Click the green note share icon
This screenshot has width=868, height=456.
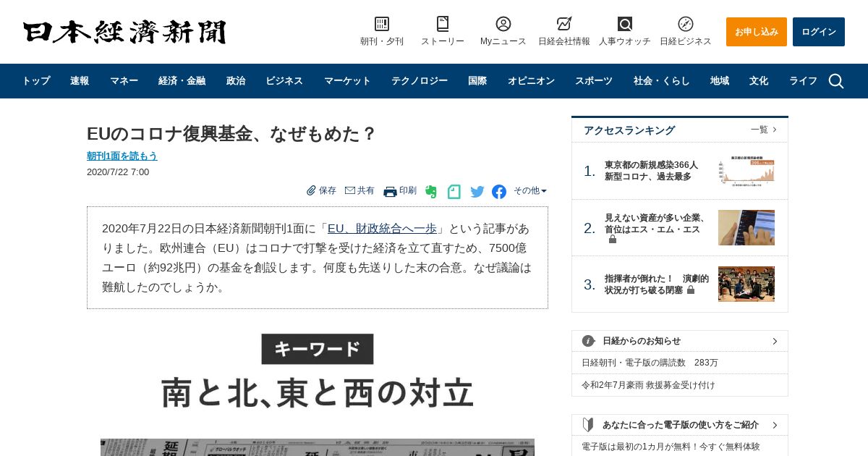coord(454,192)
